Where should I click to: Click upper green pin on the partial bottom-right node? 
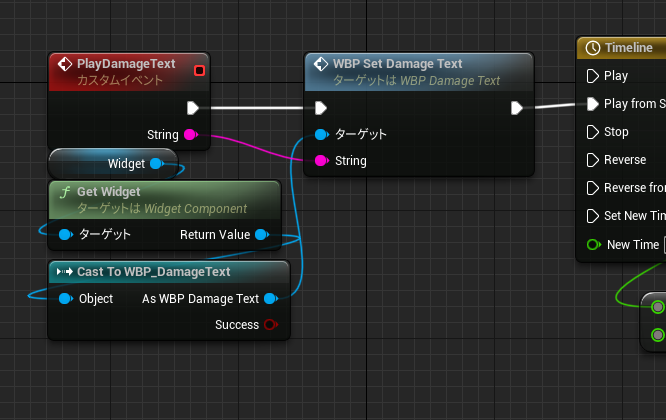coord(658,307)
